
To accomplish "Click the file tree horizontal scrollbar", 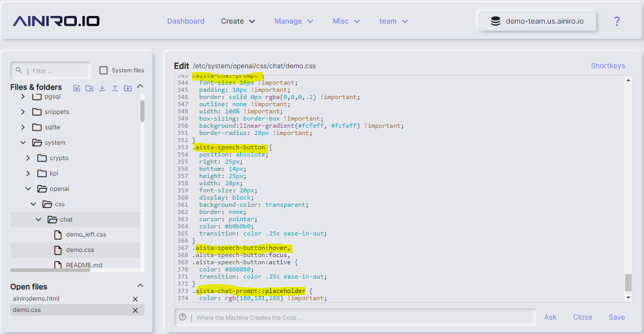I will [50, 270].
